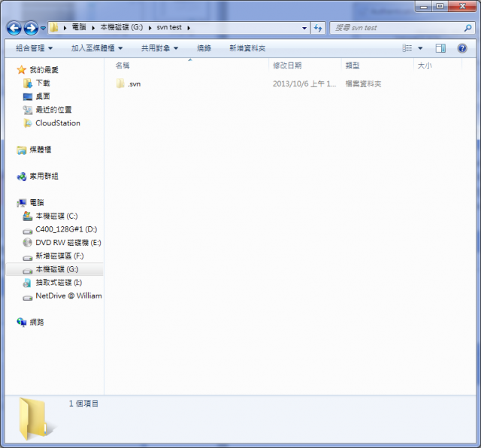Viewport: 481px width, 448px height.
Task: Click the 檔案資料夾 type cell
Action: [x=363, y=84]
